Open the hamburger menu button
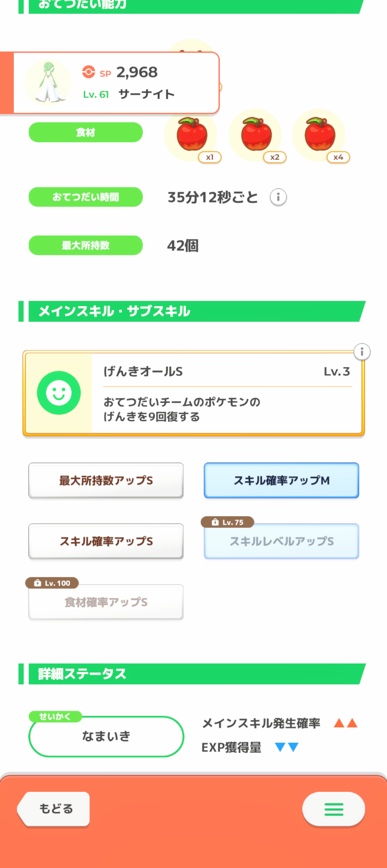The height and width of the screenshot is (868, 387). click(x=334, y=809)
